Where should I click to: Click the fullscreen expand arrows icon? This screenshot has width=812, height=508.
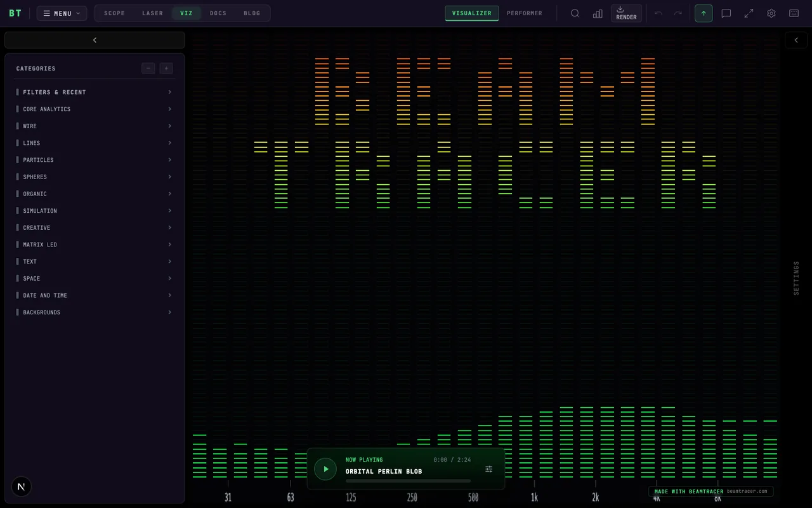point(749,13)
